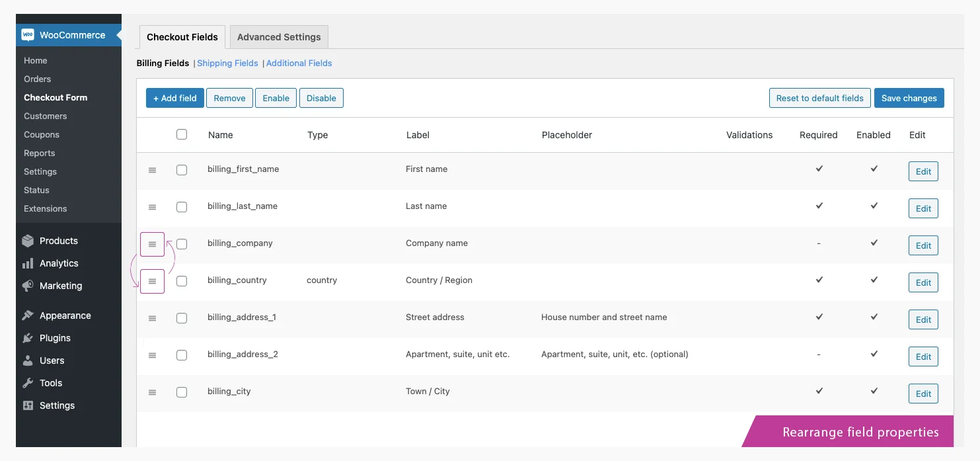Click the Plugins plug icon
The width and height of the screenshot is (980, 461).
point(28,338)
